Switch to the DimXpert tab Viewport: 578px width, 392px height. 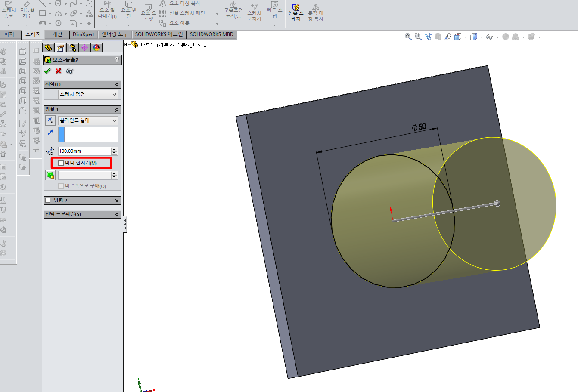84,34
